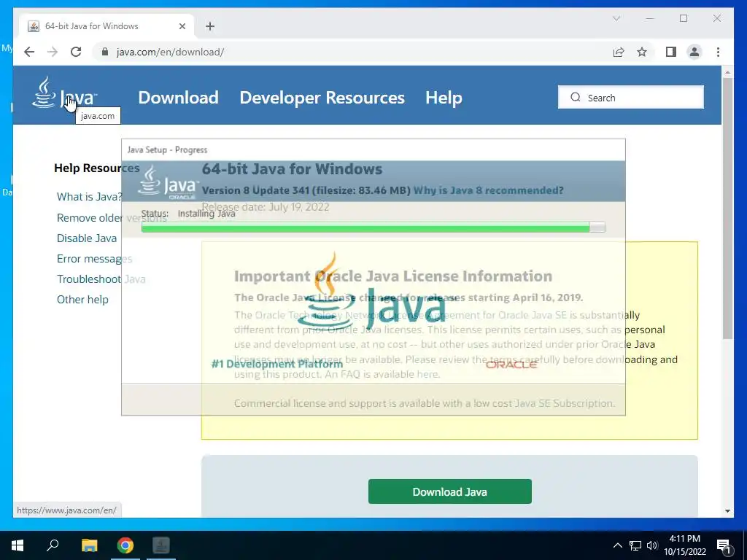Click the Java logo in site header
The height and width of the screenshot is (560, 747).
[x=64, y=93]
